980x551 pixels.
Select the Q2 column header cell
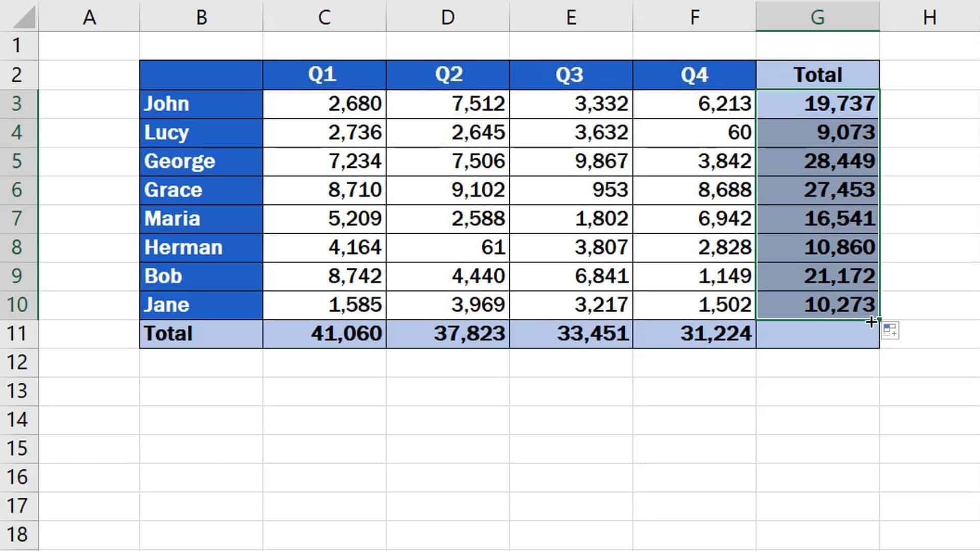(448, 74)
